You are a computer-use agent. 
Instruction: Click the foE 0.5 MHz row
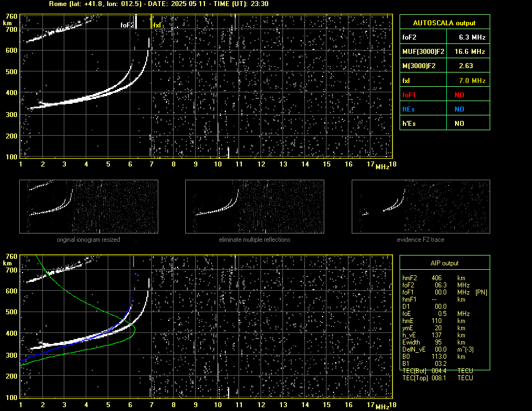point(436,314)
